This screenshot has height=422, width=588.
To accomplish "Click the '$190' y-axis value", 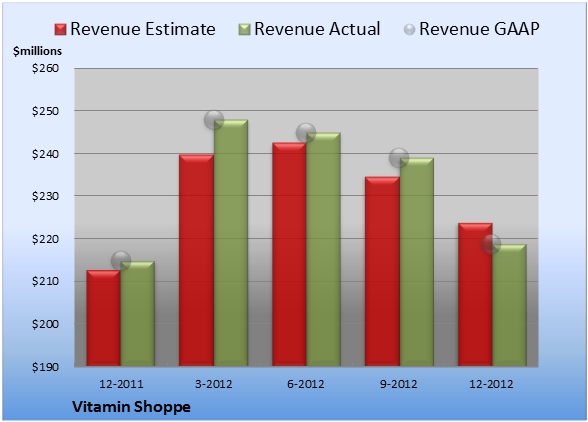I will (45, 367).
